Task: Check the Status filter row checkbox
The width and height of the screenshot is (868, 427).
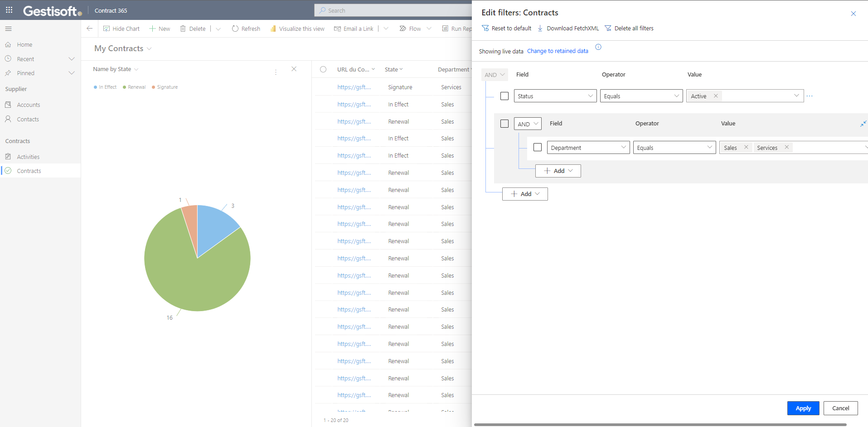Action: pyautogui.click(x=504, y=96)
